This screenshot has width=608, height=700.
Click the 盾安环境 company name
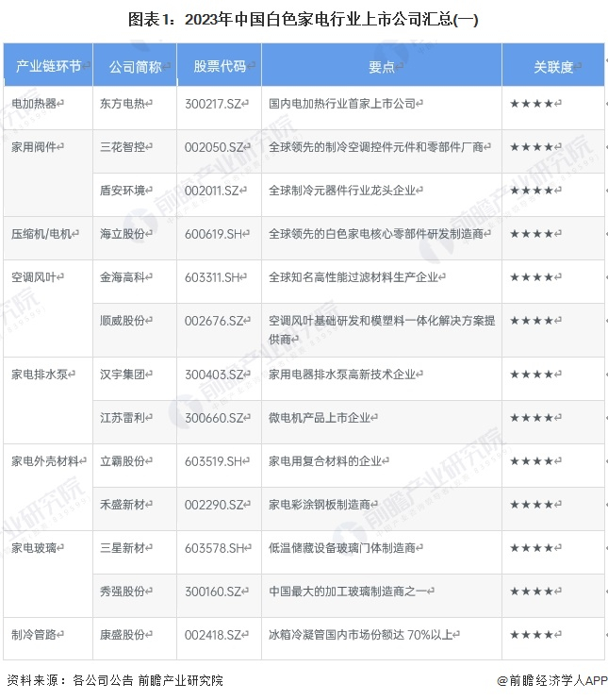click(123, 191)
